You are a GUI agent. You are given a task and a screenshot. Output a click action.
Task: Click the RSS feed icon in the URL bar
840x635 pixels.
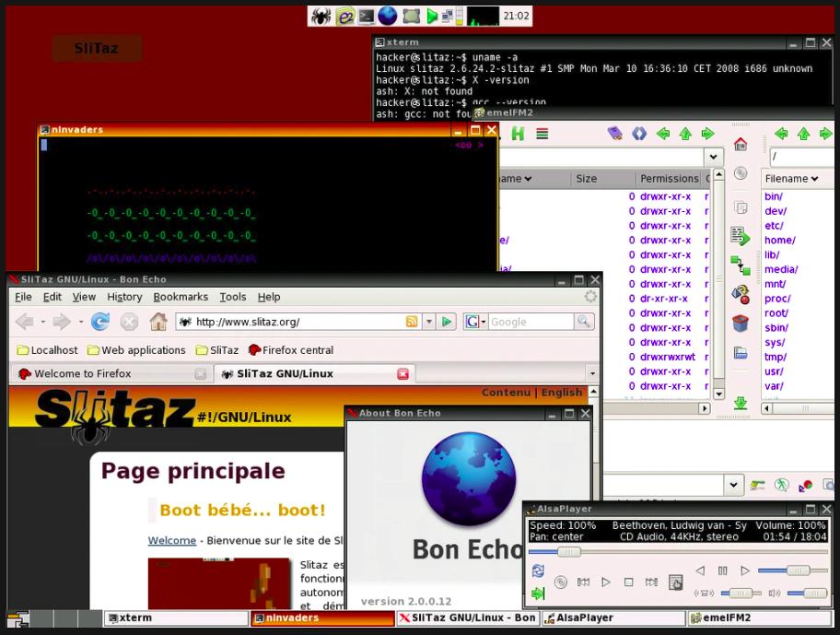pos(413,322)
